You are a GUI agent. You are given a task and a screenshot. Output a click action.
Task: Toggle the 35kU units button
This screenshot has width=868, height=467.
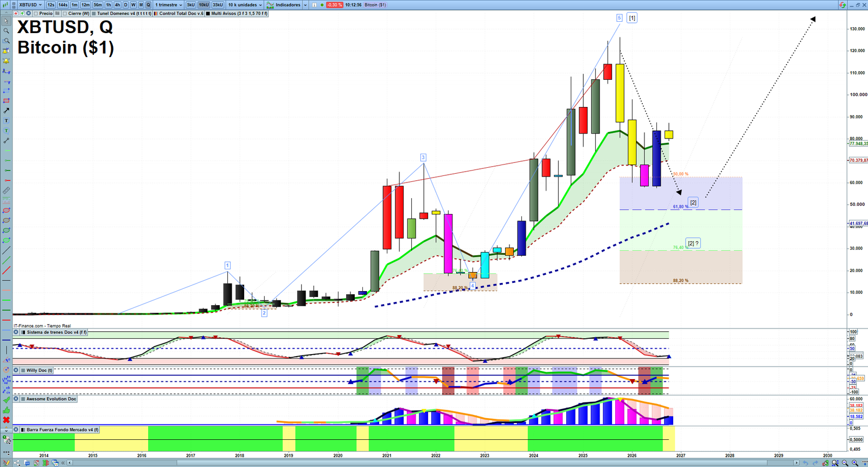[x=218, y=5]
